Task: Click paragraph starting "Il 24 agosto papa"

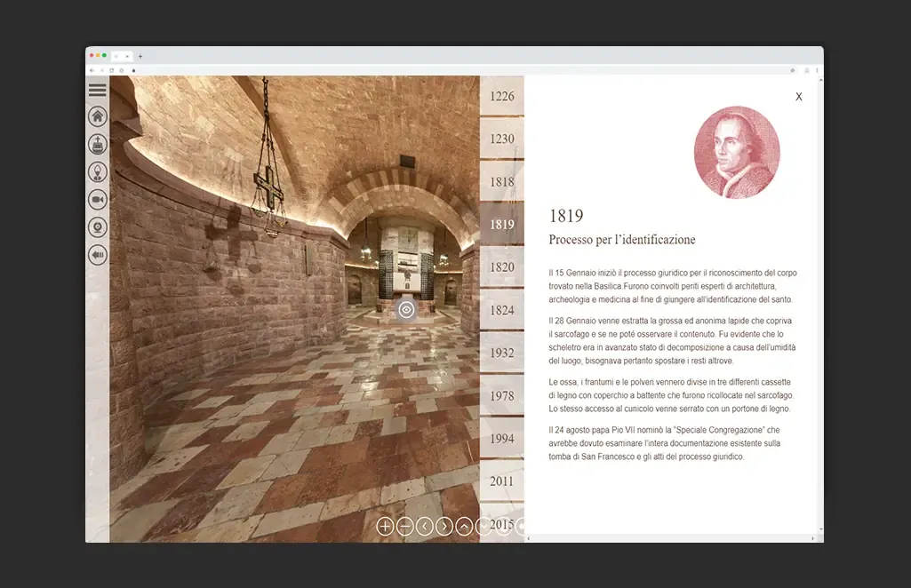Action: (665, 443)
